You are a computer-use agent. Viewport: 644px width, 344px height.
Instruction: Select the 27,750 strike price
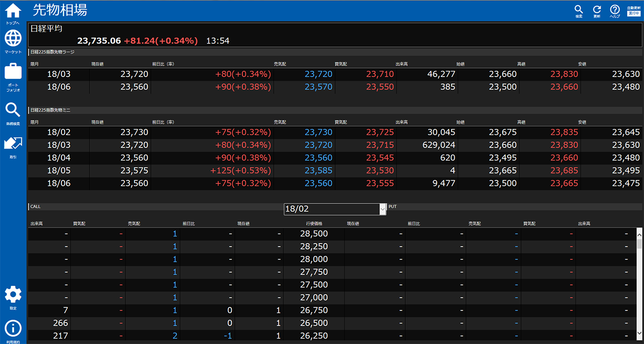314,272
